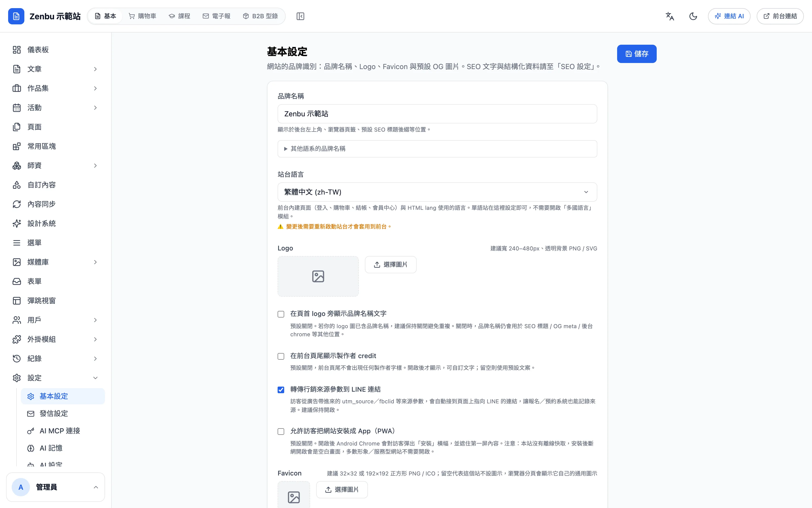
Task: Click the sidebar collapse panel icon
Action: coord(300,16)
